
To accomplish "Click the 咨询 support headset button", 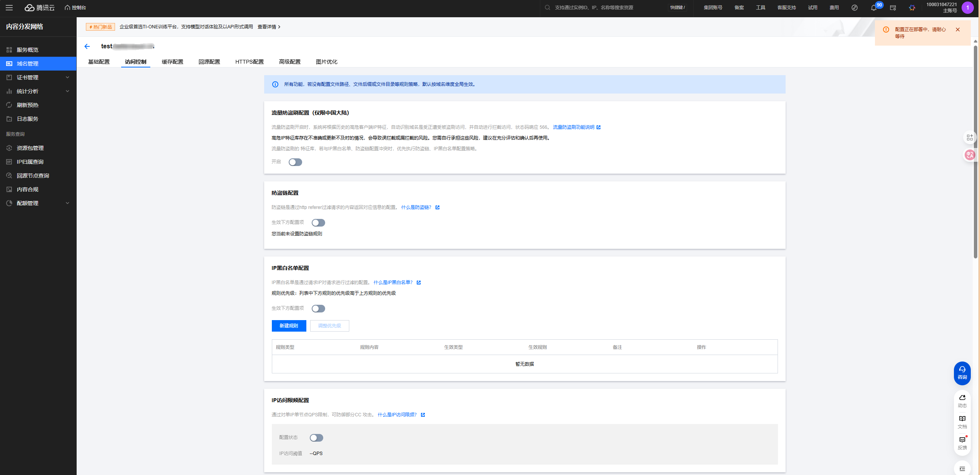I will tap(962, 373).
